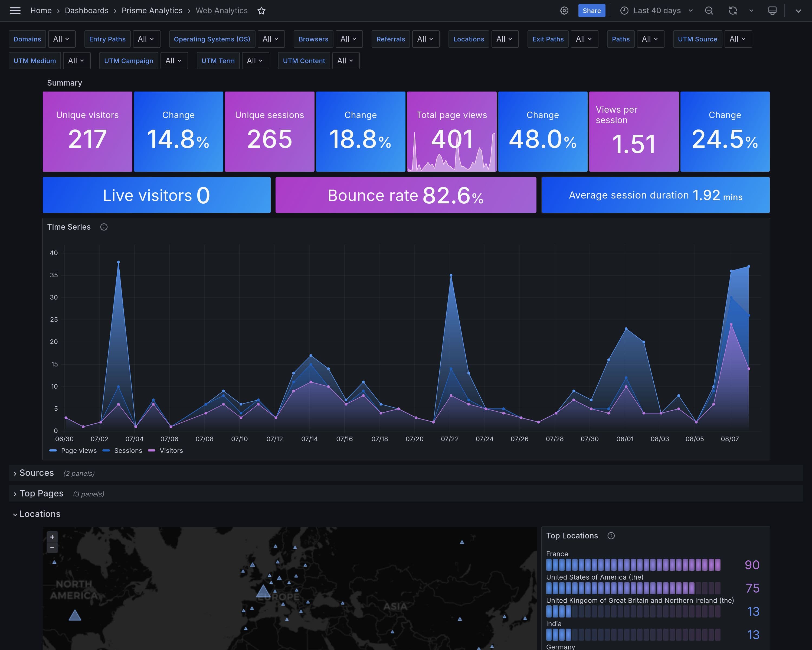Click the map zoom in button
Image resolution: width=812 pixels, height=650 pixels.
[x=52, y=537]
